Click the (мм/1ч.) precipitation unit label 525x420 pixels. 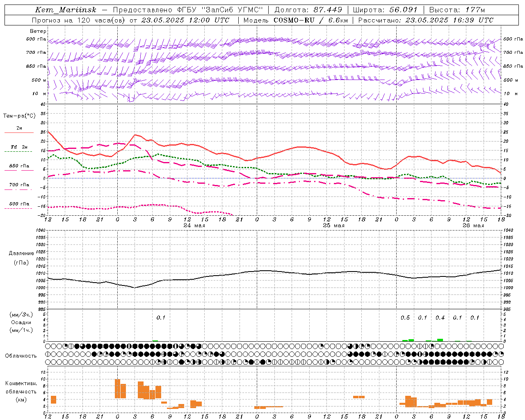[x=21, y=330]
